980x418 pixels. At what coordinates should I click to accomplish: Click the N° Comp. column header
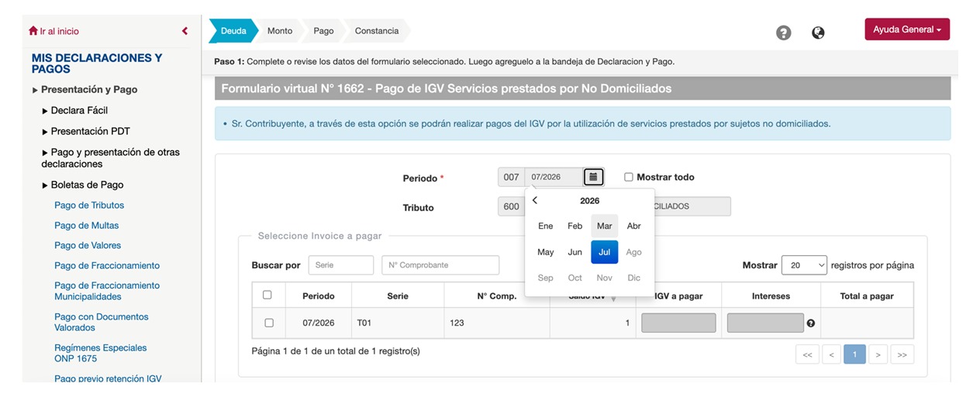point(497,296)
